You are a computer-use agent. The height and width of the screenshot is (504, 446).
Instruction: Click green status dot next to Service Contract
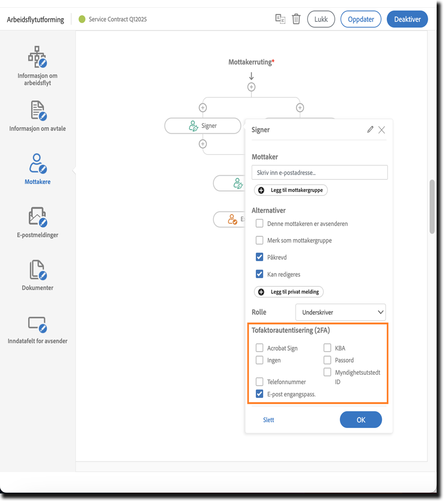82,19
